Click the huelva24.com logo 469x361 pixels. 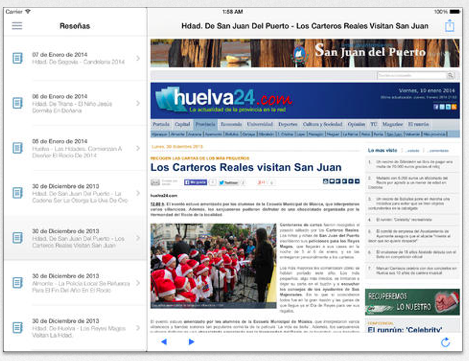[x=223, y=100]
